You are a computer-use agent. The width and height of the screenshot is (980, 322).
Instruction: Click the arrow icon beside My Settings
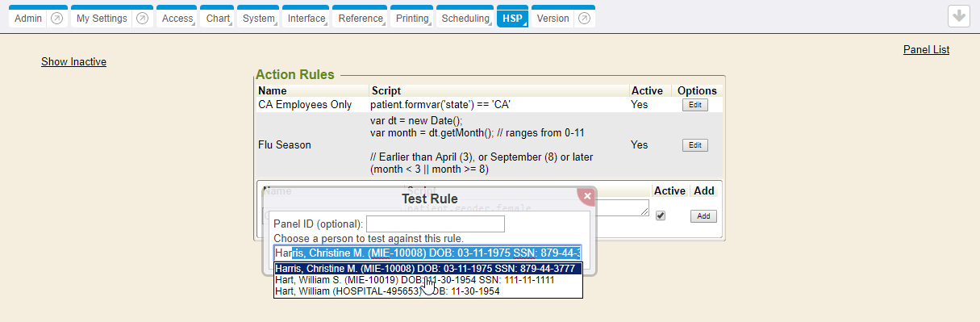click(x=142, y=19)
